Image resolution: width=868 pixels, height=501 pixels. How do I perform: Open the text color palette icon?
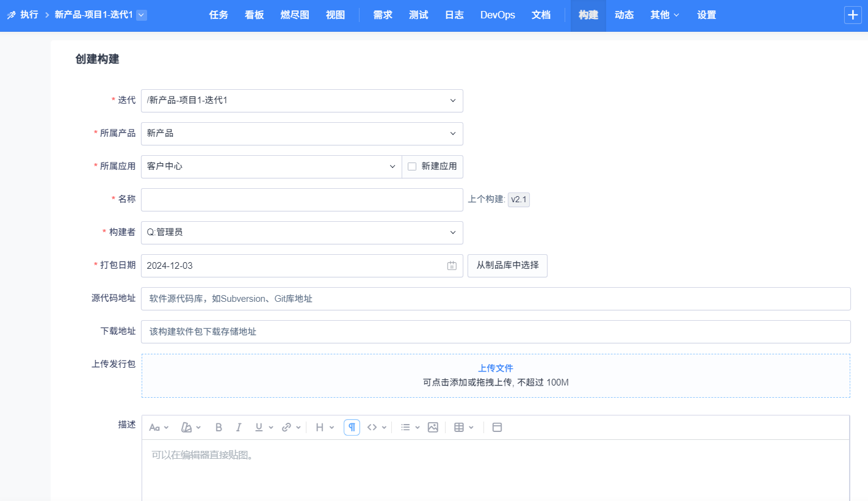pos(187,428)
